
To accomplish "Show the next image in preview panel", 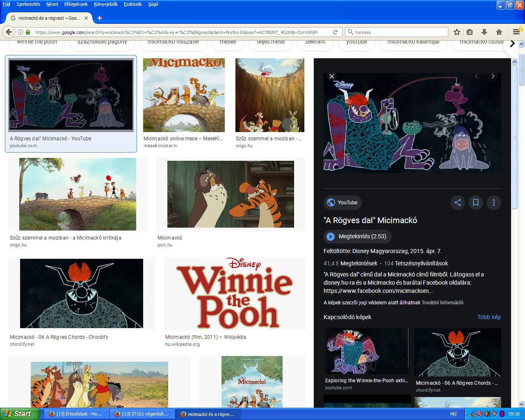I will [493, 76].
